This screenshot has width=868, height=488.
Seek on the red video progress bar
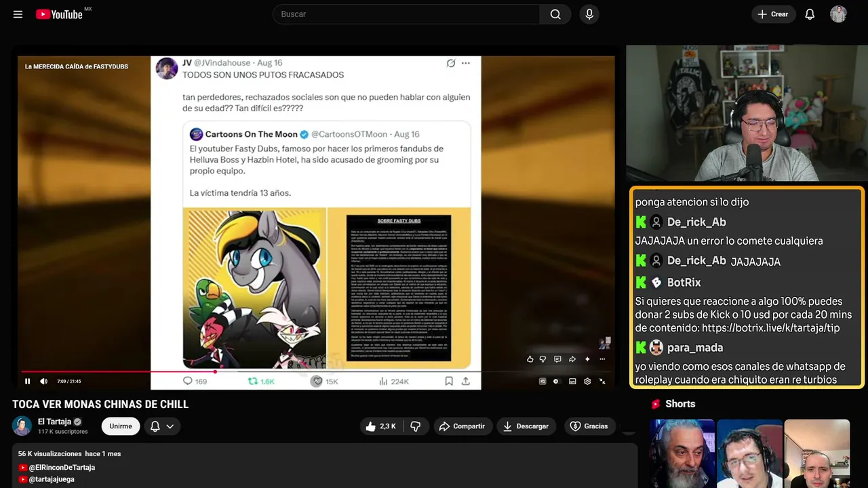pyautogui.click(x=317, y=371)
